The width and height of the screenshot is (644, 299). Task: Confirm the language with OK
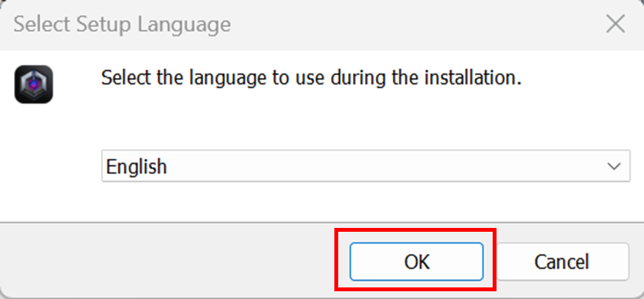[416, 262]
